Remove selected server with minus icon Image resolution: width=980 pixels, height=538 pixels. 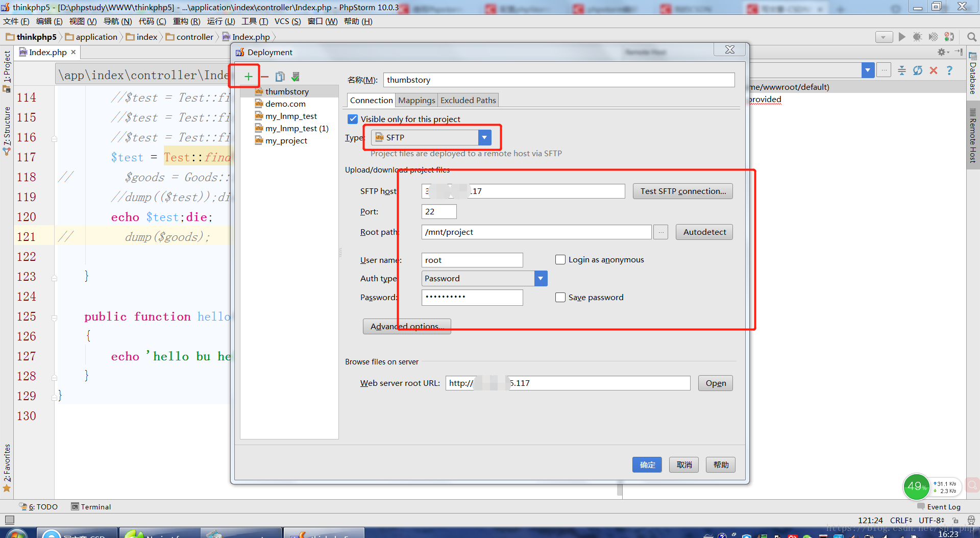pyautogui.click(x=264, y=77)
